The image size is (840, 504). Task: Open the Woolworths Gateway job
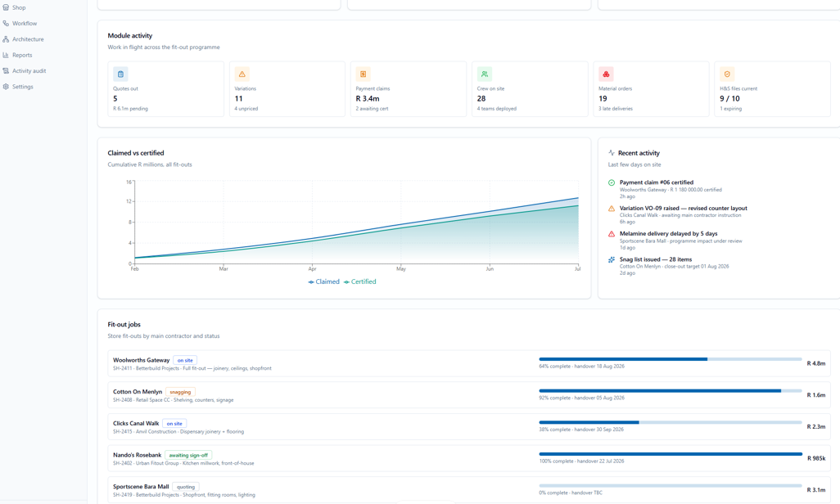pyautogui.click(x=469, y=363)
